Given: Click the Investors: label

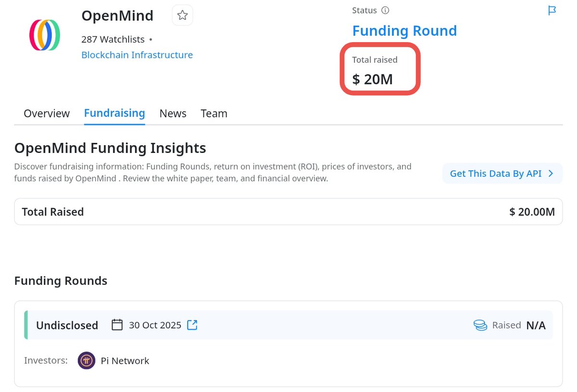Looking at the screenshot, I should click(46, 360).
